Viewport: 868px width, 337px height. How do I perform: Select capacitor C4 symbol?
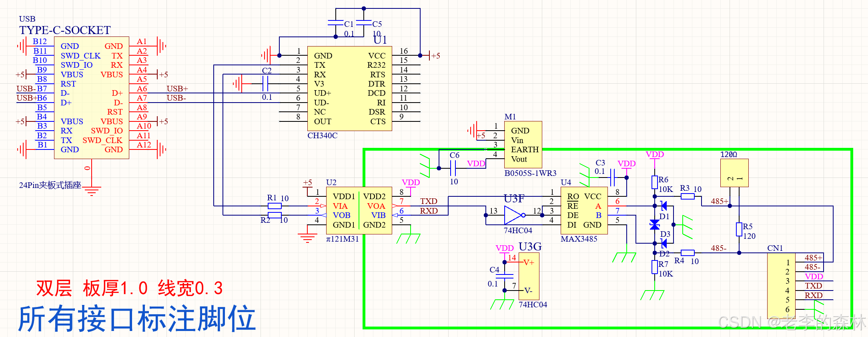pyautogui.click(x=505, y=276)
